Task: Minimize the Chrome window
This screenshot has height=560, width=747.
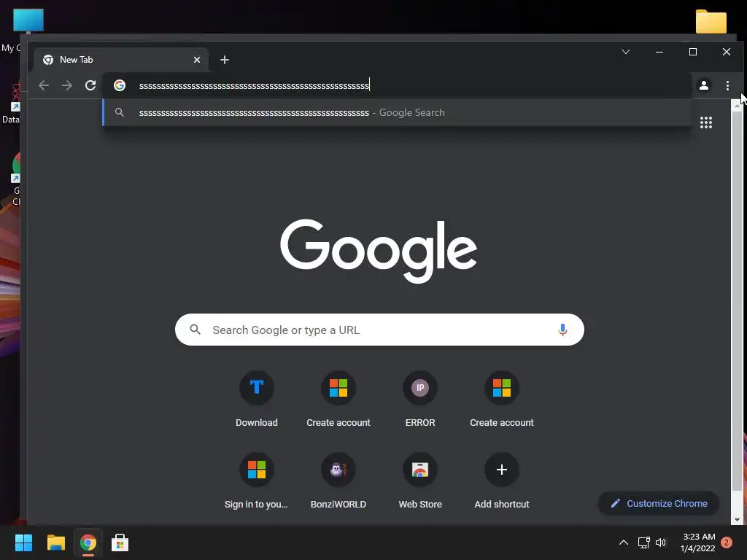Action: [659, 52]
